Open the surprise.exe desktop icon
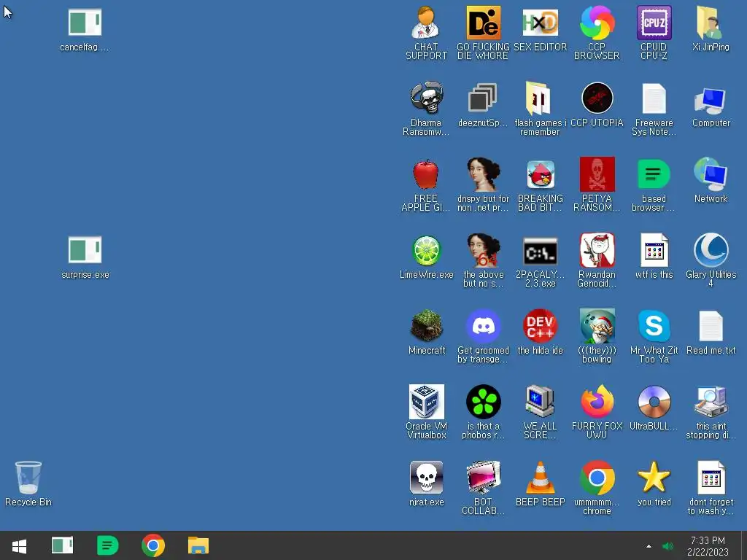747x560 pixels. (85, 251)
